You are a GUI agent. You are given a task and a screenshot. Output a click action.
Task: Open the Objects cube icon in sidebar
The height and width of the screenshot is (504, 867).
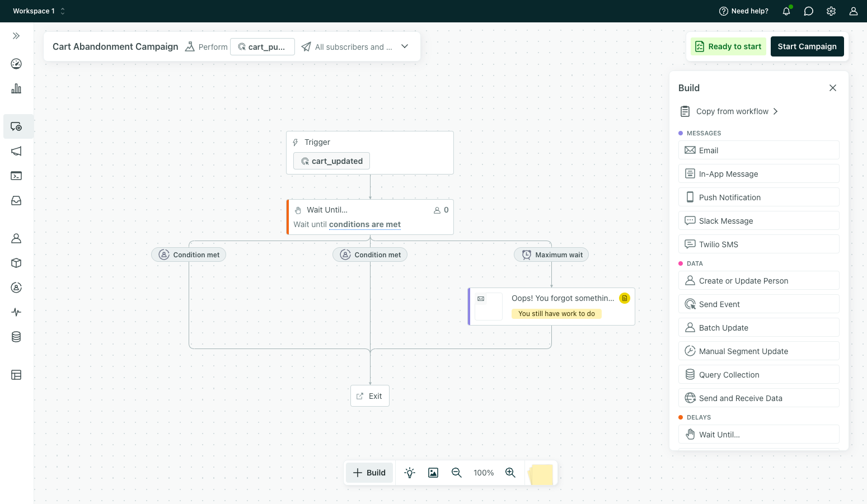[x=16, y=263]
